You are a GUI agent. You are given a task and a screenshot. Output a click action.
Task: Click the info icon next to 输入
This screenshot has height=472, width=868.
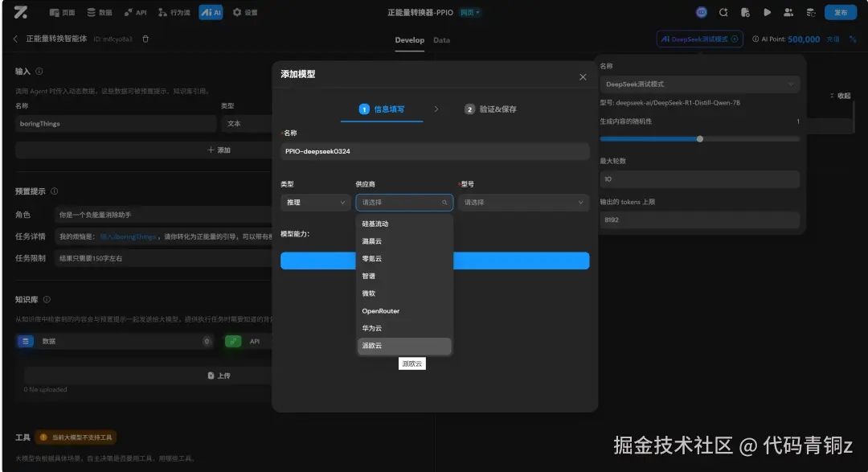(39, 72)
